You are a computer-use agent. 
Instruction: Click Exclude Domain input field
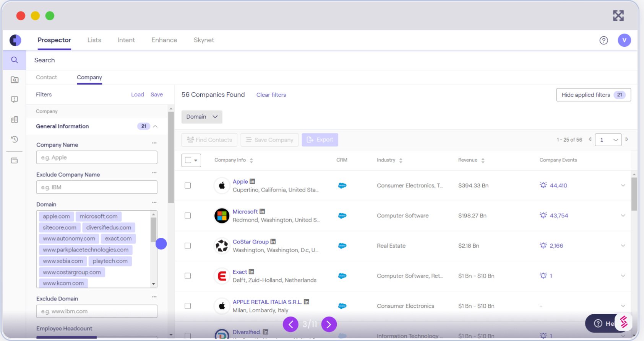pyautogui.click(x=97, y=311)
